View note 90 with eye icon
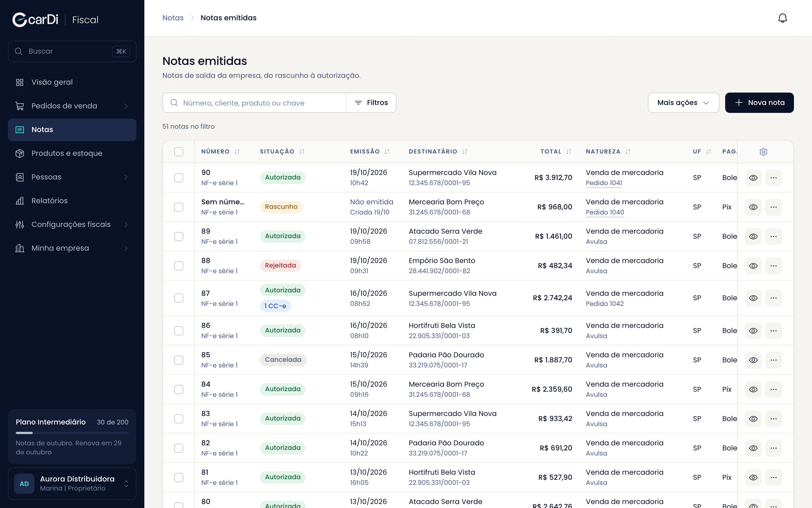The width and height of the screenshot is (812, 508). coord(753,178)
